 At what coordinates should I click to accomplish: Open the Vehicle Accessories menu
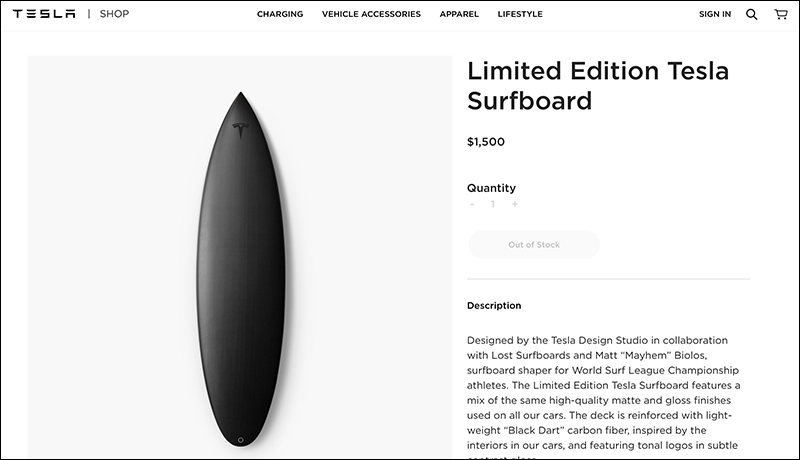click(x=371, y=14)
